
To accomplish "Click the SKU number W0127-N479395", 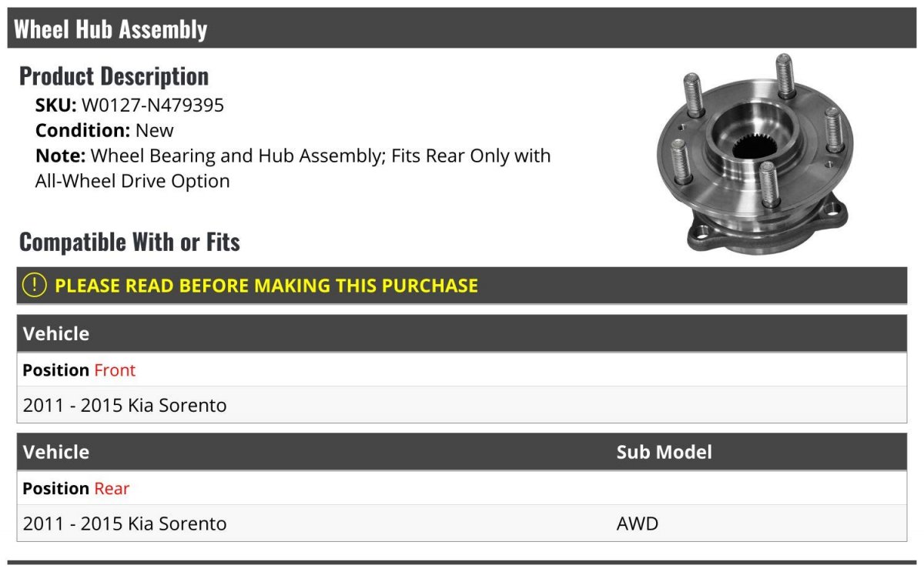I will coord(152,105).
